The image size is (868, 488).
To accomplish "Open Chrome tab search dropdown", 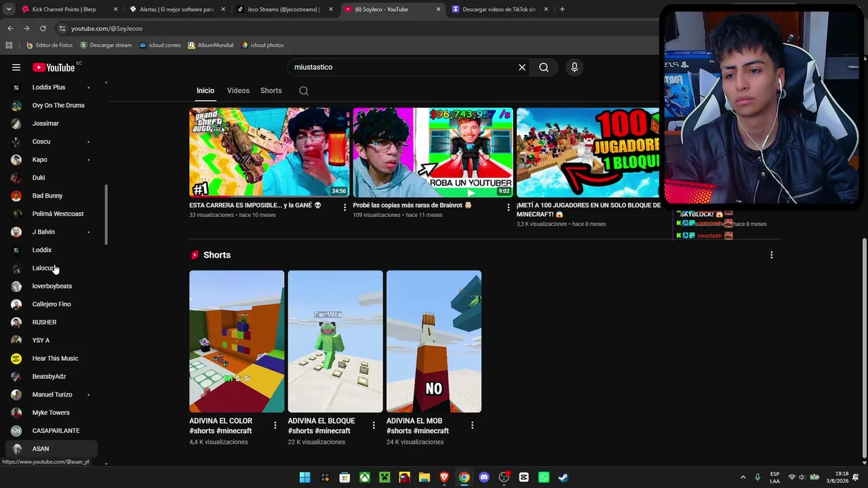I will click(x=9, y=9).
